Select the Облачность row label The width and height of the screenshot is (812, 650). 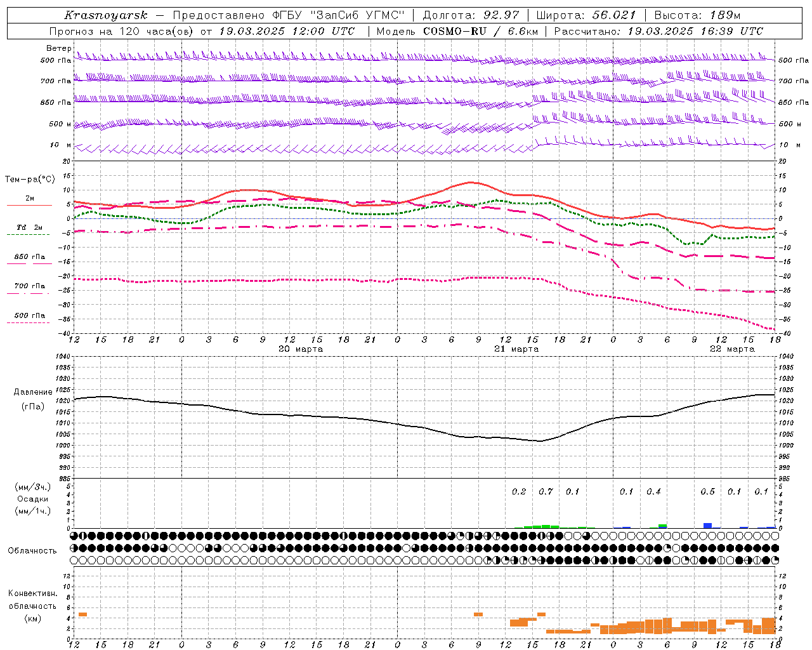pyautogui.click(x=32, y=550)
